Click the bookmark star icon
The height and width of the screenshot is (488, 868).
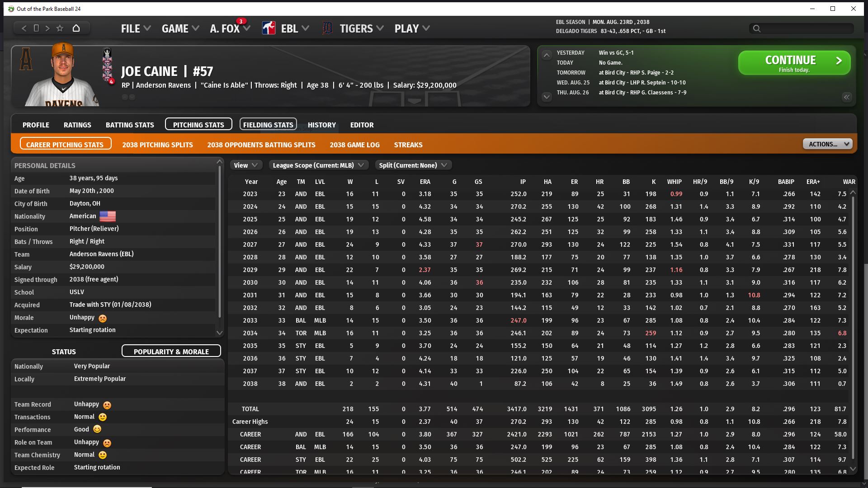coord(60,28)
